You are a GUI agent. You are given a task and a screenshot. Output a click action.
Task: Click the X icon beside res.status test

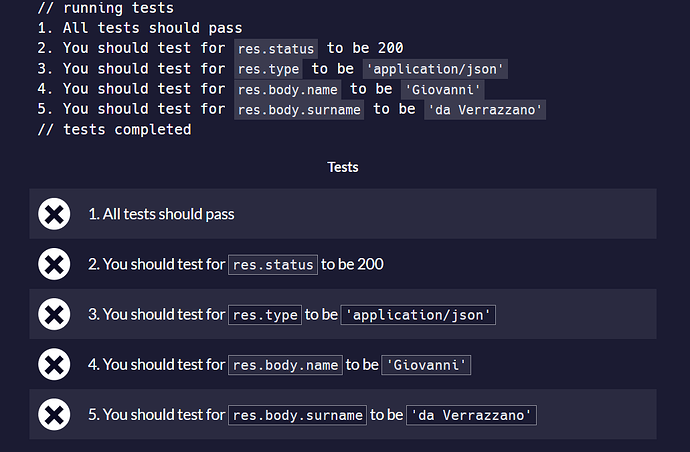54,264
